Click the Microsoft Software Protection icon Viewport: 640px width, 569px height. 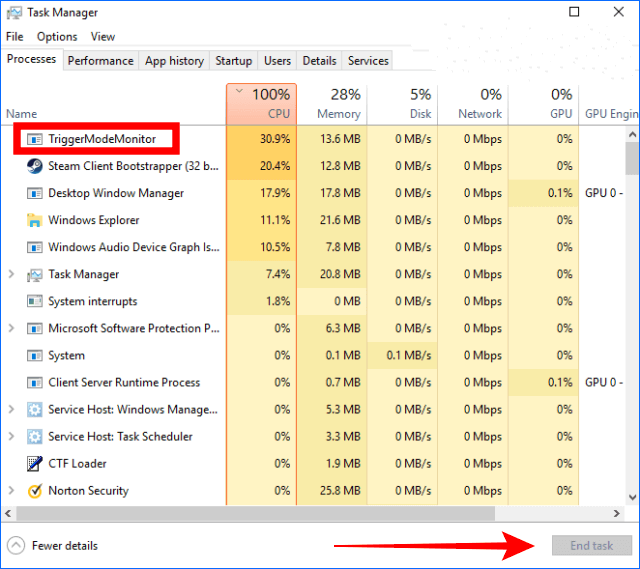35,329
